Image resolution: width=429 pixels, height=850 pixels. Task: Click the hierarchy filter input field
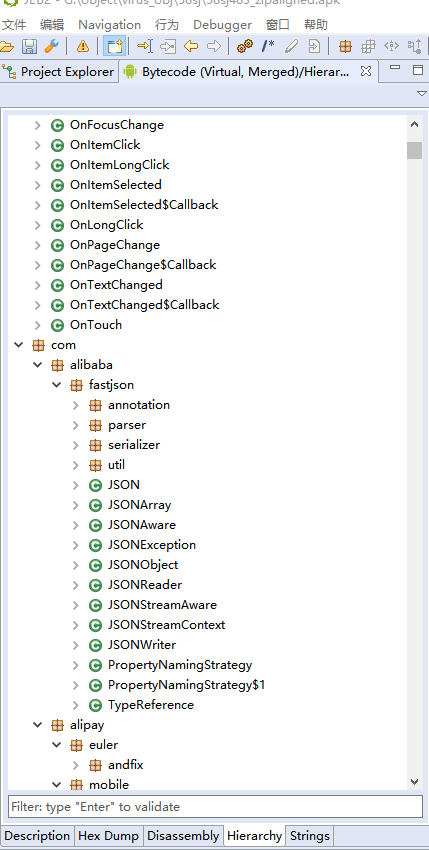pos(215,807)
